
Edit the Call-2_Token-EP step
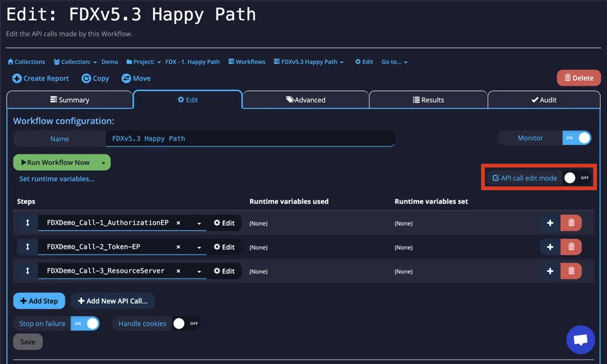[x=224, y=247]
